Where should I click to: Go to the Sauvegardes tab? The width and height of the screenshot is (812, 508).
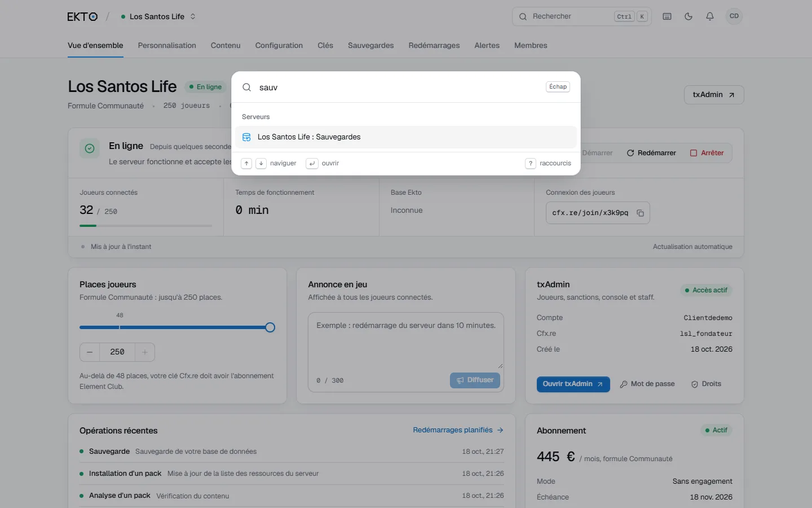pyautogui.click(x=371, y=45)
